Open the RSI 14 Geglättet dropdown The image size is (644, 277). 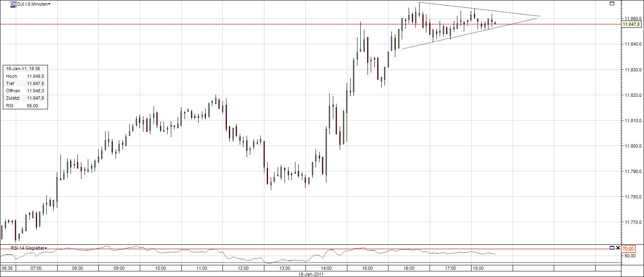click(x=29, y=248)
